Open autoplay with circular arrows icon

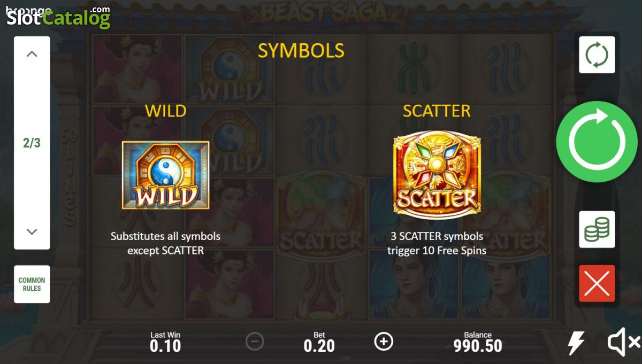[597, 55]
